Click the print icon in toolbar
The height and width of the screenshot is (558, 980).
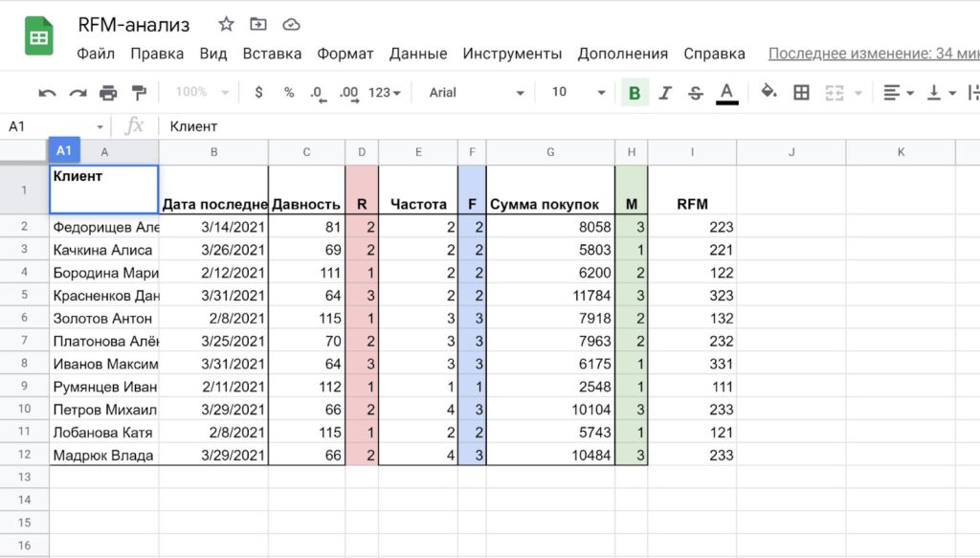pos(108,93)
